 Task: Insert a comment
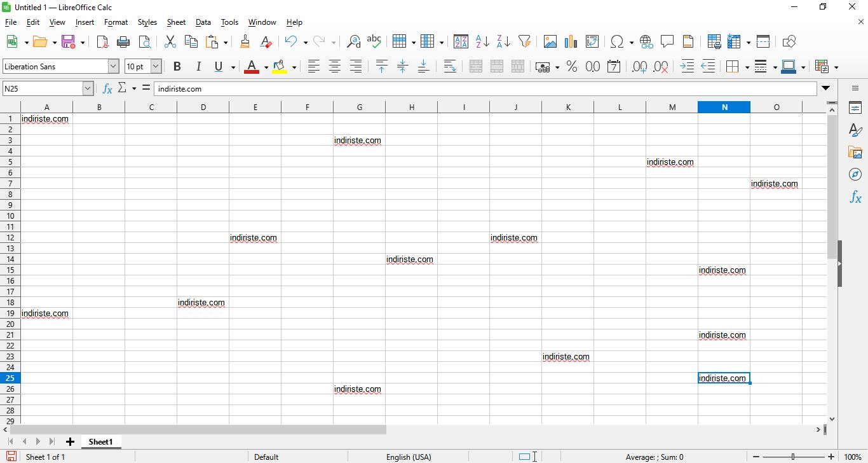click(667, 42)
